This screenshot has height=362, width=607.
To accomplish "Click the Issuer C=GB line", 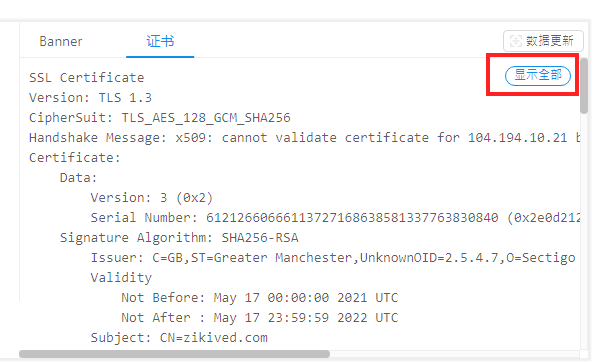I will [333, 258].
